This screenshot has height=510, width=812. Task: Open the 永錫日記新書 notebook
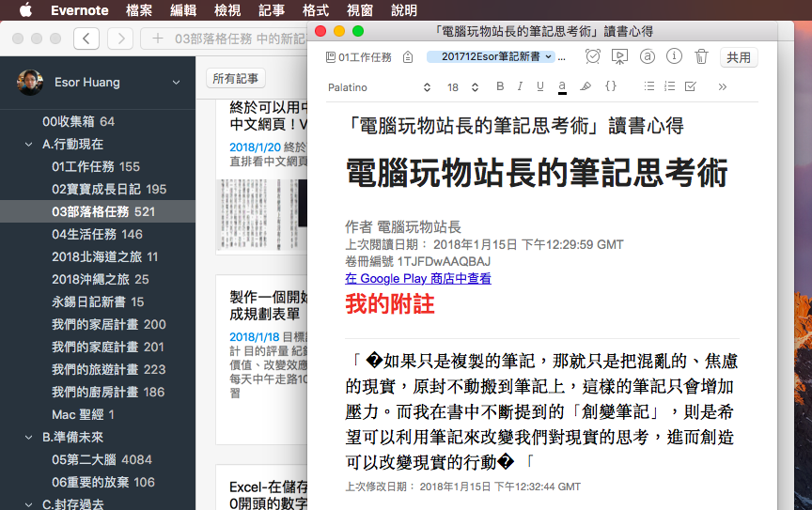click(x=98, y=301)
